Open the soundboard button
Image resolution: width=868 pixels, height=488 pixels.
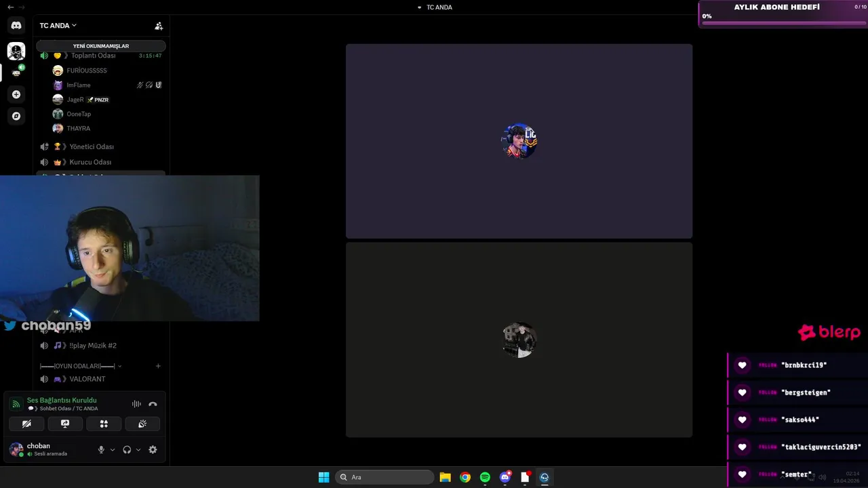point(142,424)
